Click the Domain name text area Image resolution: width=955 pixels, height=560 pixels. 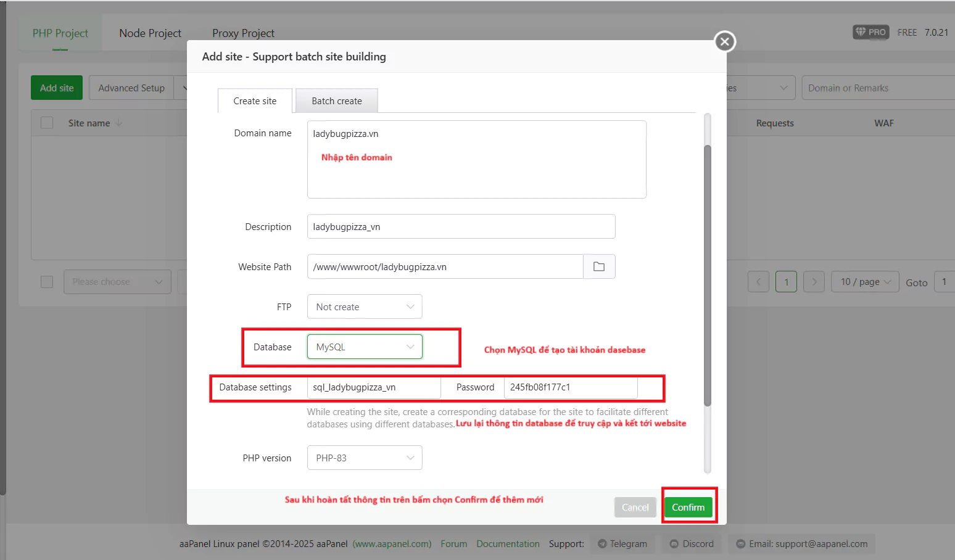(477, 159)
